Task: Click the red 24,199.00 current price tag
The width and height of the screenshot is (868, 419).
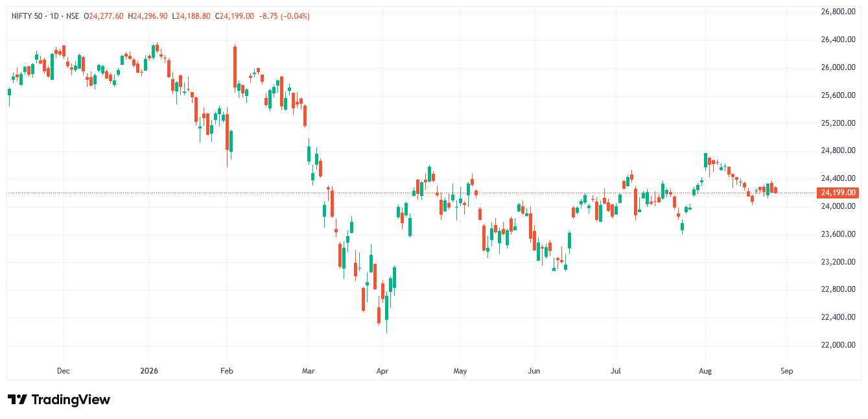Action: 839,193
